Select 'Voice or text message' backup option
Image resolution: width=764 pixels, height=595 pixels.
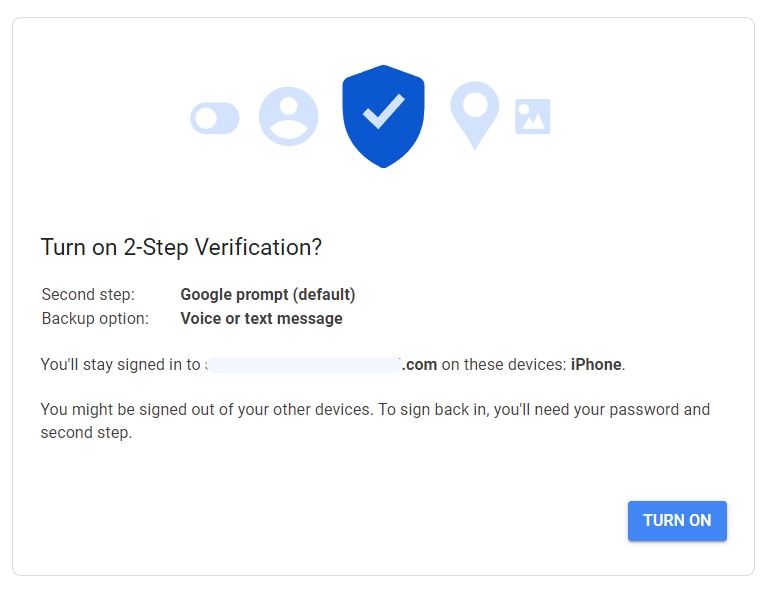coord(261,319)
